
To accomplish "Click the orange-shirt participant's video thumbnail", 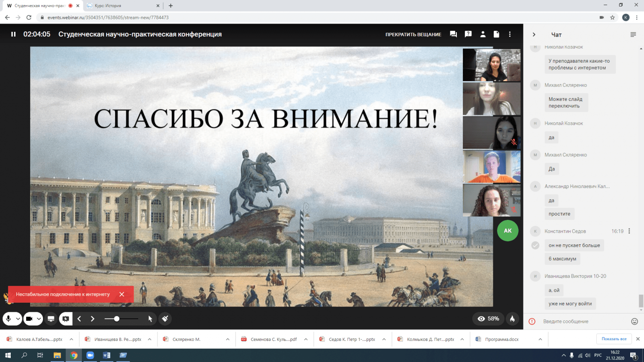I will coord(492,167).
